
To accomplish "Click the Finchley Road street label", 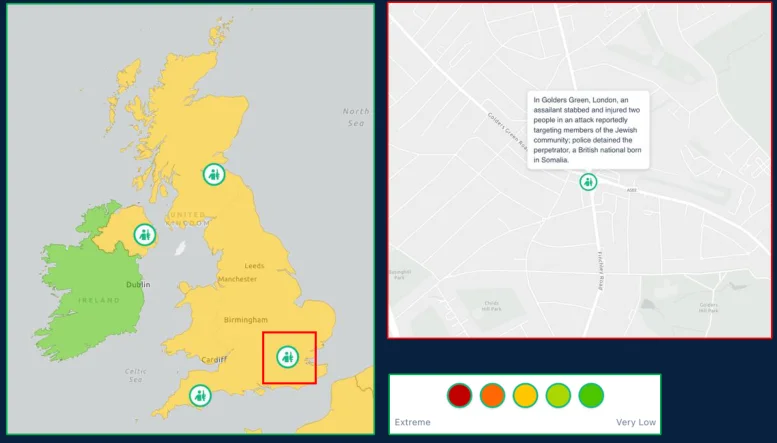I will click(601, 271).
